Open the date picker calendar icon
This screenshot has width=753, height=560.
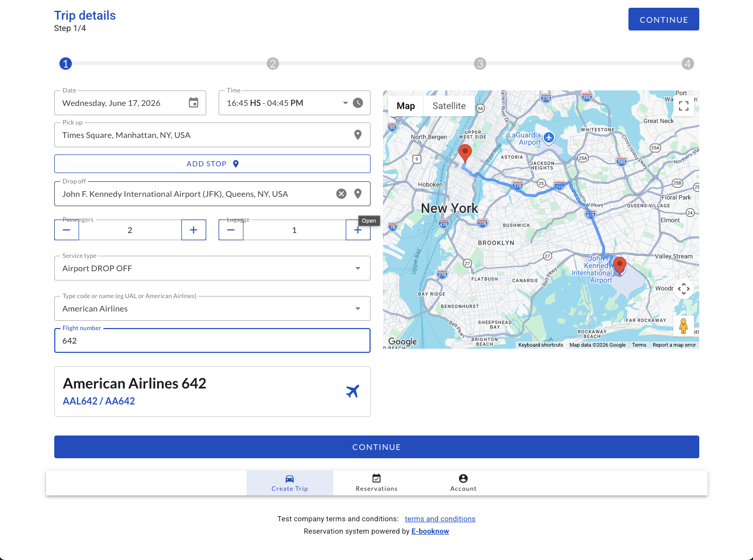[x=193, y=103]
